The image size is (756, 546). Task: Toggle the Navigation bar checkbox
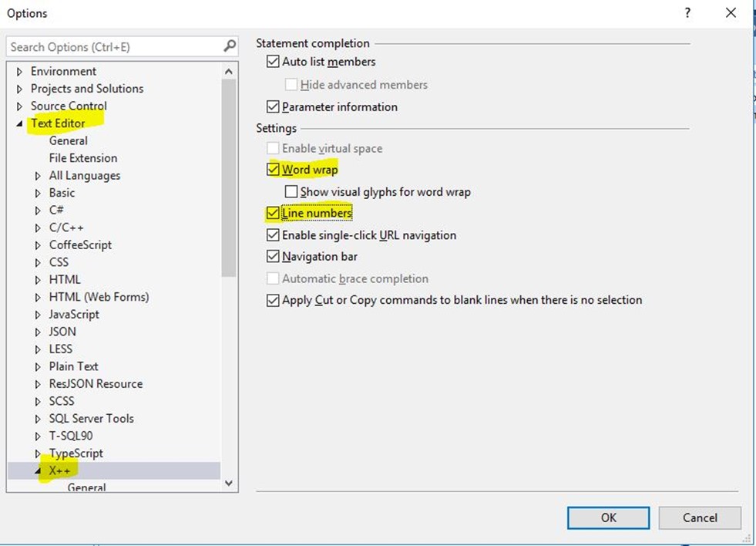[273, 257]
